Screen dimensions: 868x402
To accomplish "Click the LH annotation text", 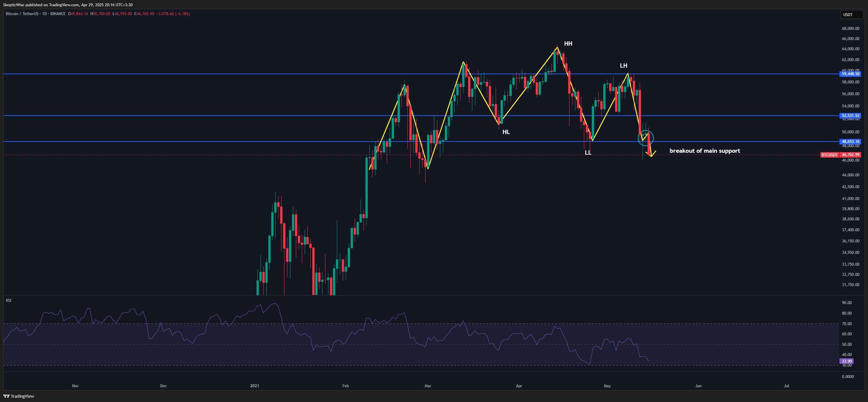I will 623,66.
